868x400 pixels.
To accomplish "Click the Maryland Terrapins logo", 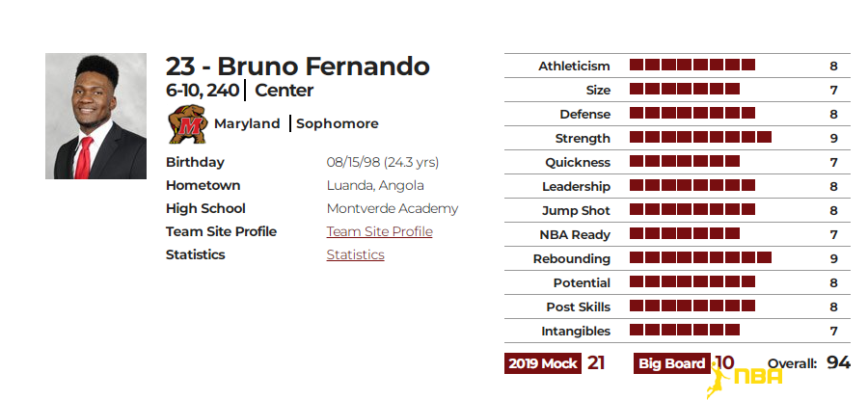I will 188,124.
